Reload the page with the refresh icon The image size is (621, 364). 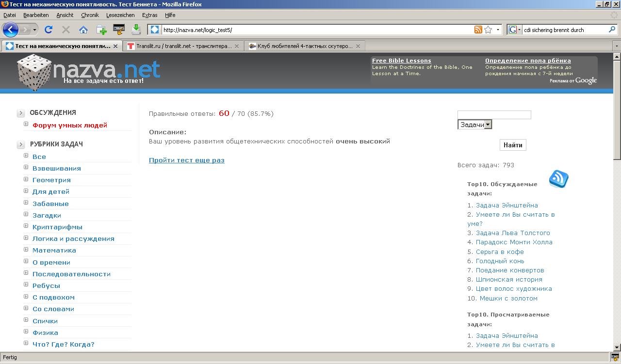49,30
